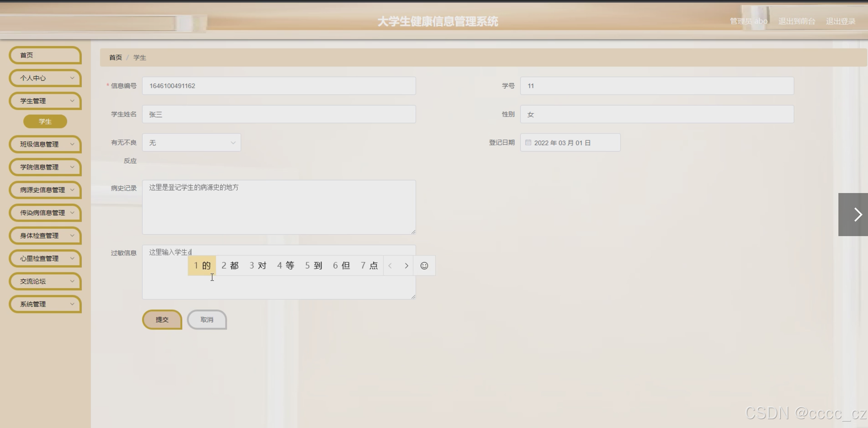The image size is (868, 428).
Task: Select the 学生 submenu item
Action: tap(45, 122)
